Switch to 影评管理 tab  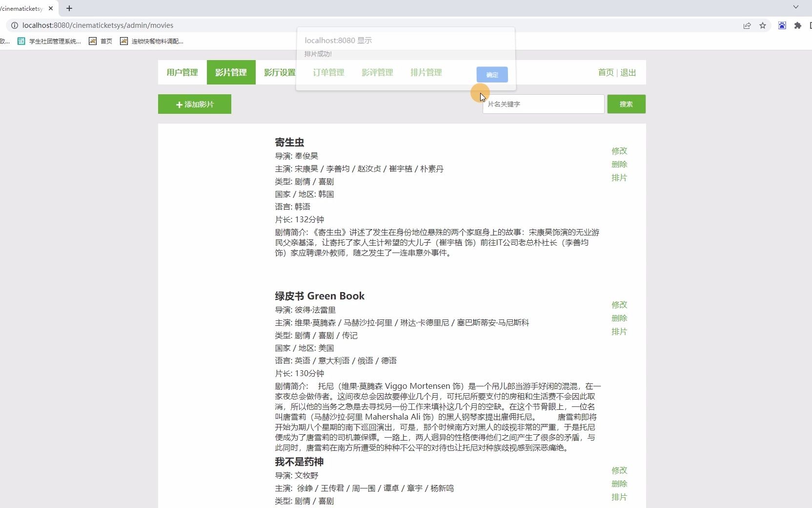(x=377, y=72)
